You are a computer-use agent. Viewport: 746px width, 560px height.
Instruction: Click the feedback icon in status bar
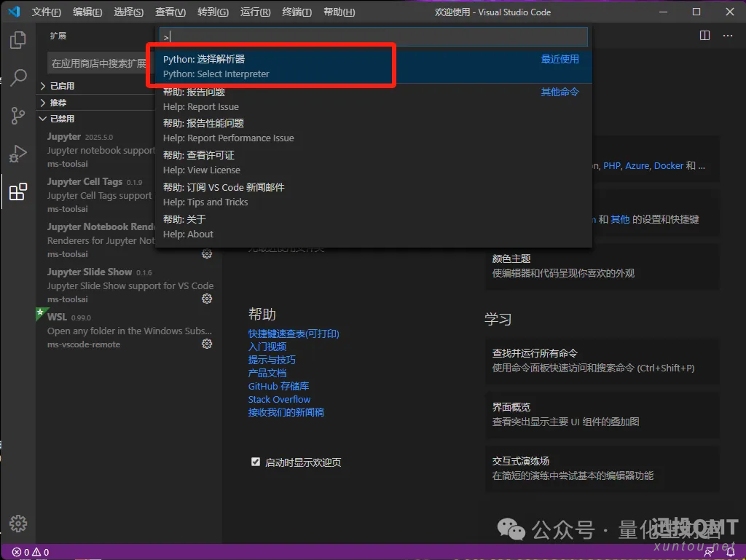[709, 552]
